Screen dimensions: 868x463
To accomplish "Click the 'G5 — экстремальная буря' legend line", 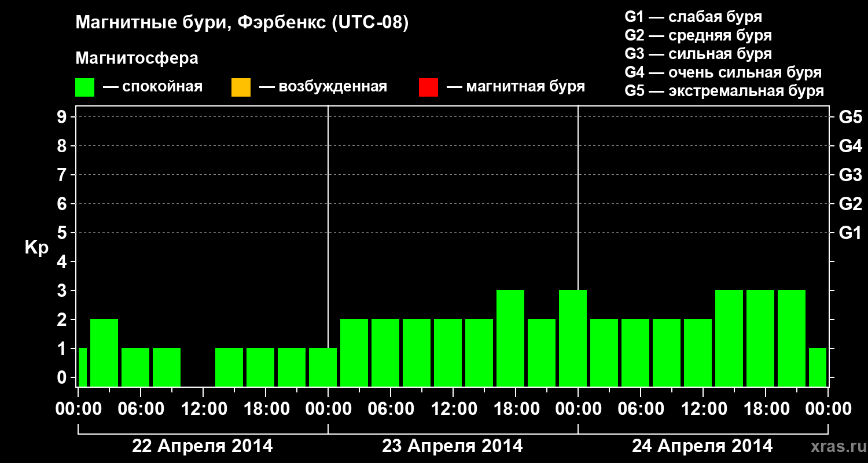I will click(724, 91).
